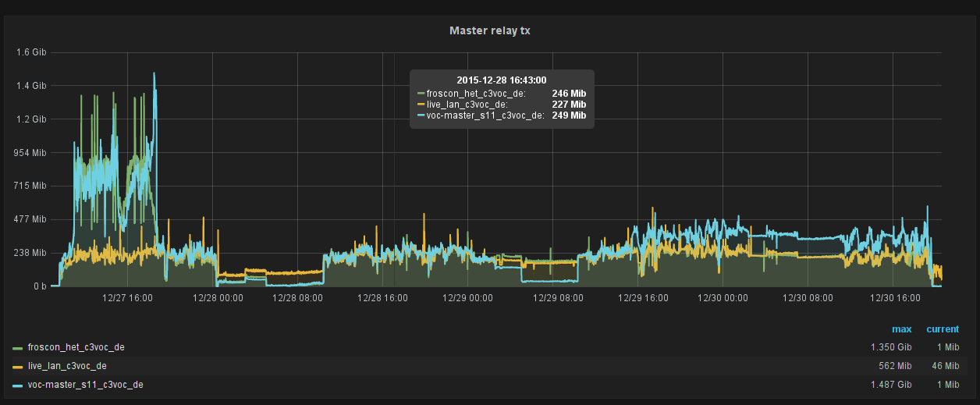
Task: Click the cyan voc-master_s11_c3voc_de legend color swatch
Action: point(18,385)
